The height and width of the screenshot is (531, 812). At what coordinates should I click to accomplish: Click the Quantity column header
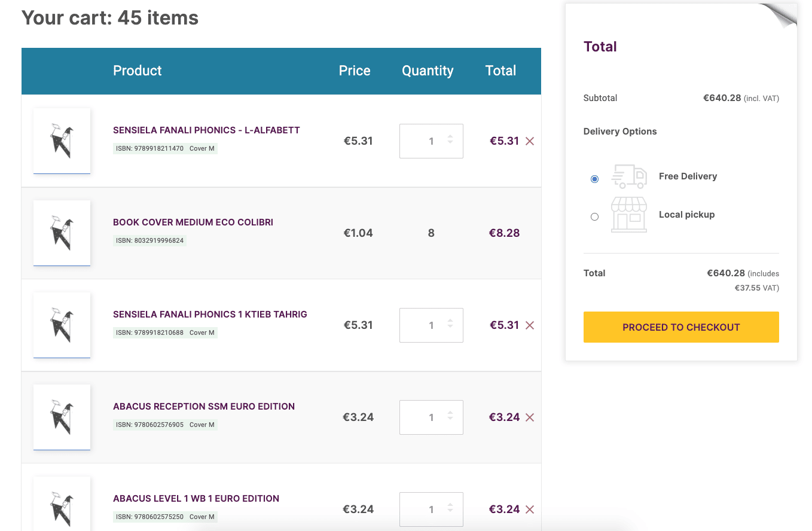click(428, 71)
